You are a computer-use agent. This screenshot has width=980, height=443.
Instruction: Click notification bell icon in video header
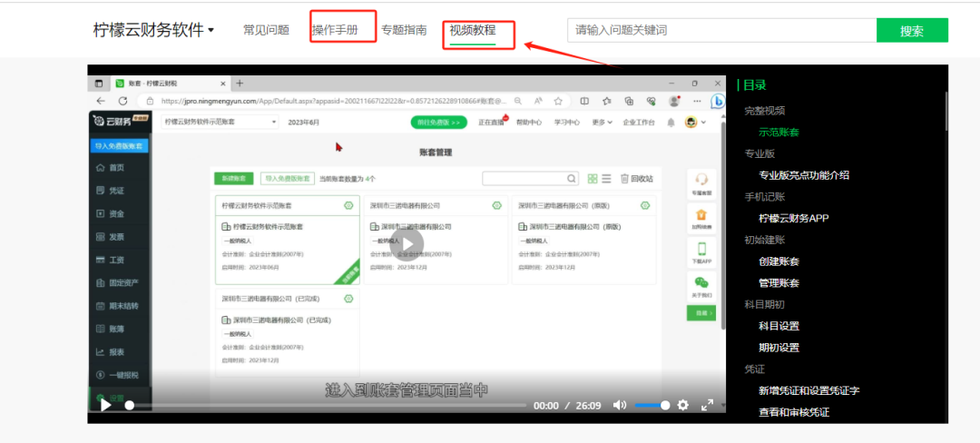[671, 123]
